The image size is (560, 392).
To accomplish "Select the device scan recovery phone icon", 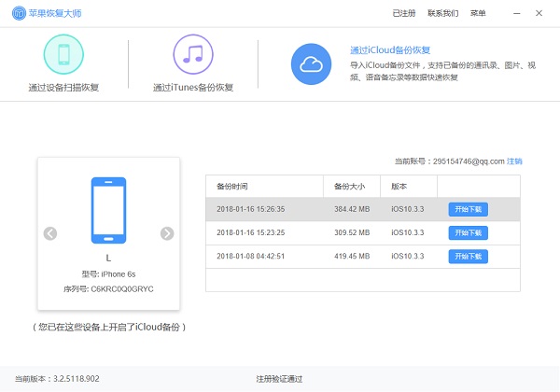I will 63,54.
